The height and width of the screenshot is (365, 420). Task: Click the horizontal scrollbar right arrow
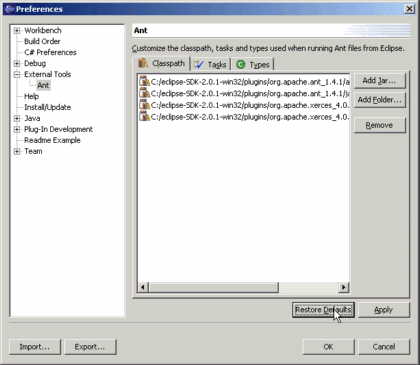coord(343,287)
